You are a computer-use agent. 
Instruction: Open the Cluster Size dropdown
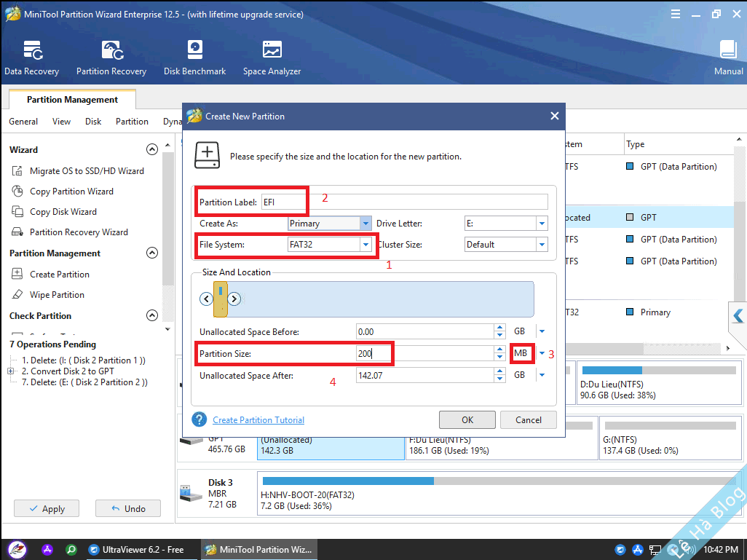pyautogui.click(x=542, y=245)
